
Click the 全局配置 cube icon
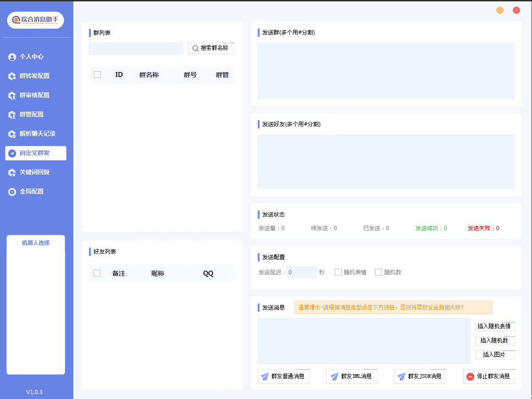[12, 192]
